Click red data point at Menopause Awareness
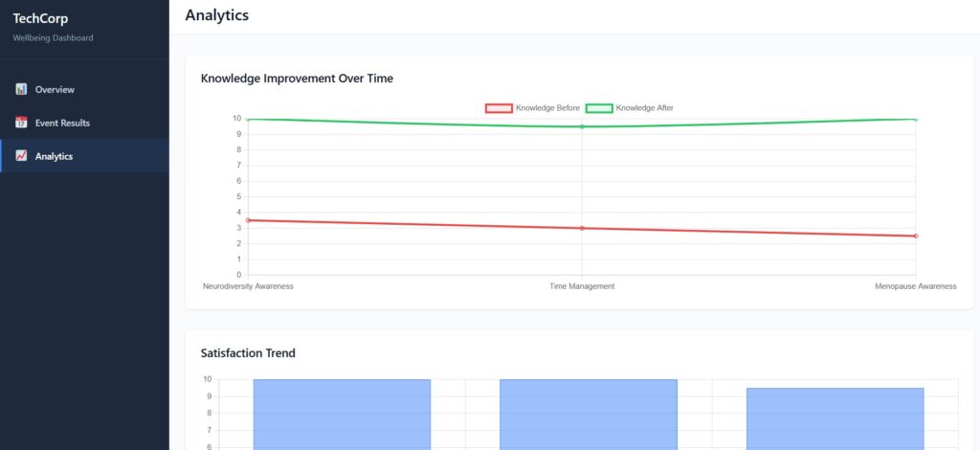Viewport: 980px width, 450px height. pos(916,236)
